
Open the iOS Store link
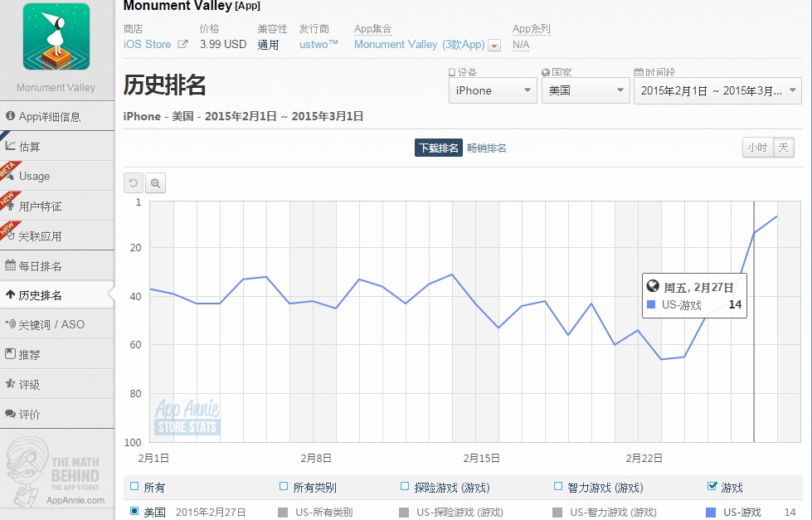coord(147,45)
